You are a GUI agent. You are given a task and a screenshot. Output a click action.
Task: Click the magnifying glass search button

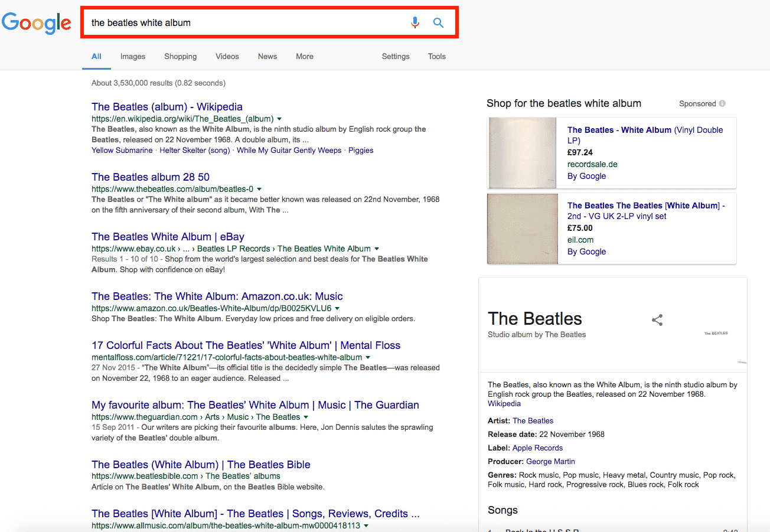[x=438, y=23]
